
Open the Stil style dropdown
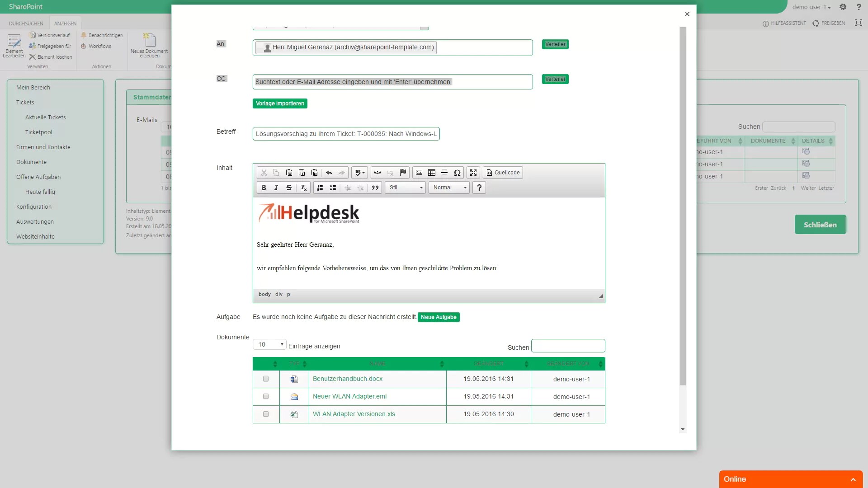[406, 188]
